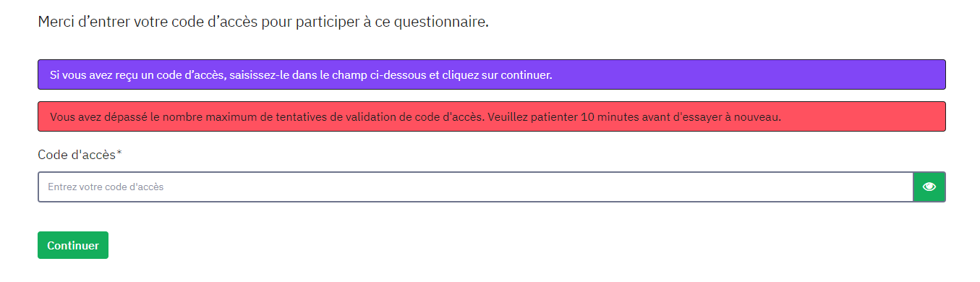
Task: Place cursor in the access code text box
Action: tap(476, 187)
